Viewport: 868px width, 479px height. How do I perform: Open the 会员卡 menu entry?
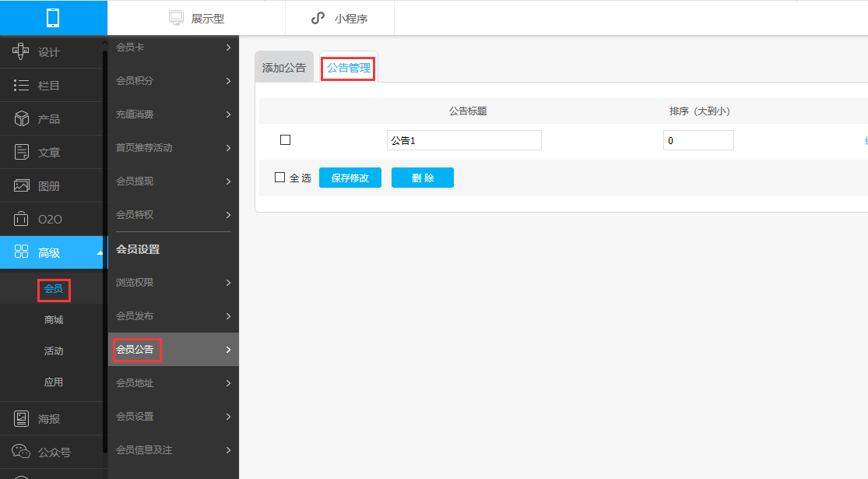pos(174,48)
